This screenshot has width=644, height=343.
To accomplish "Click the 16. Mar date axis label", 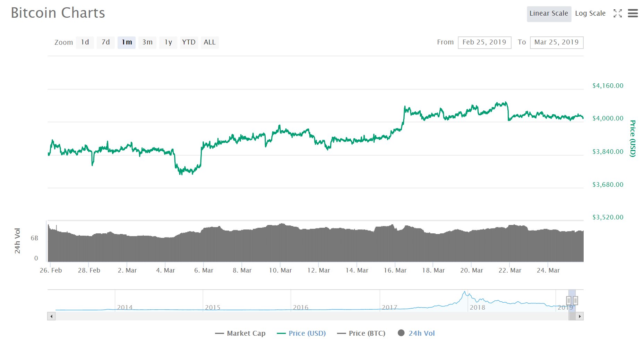I will [x=395, y=270].
